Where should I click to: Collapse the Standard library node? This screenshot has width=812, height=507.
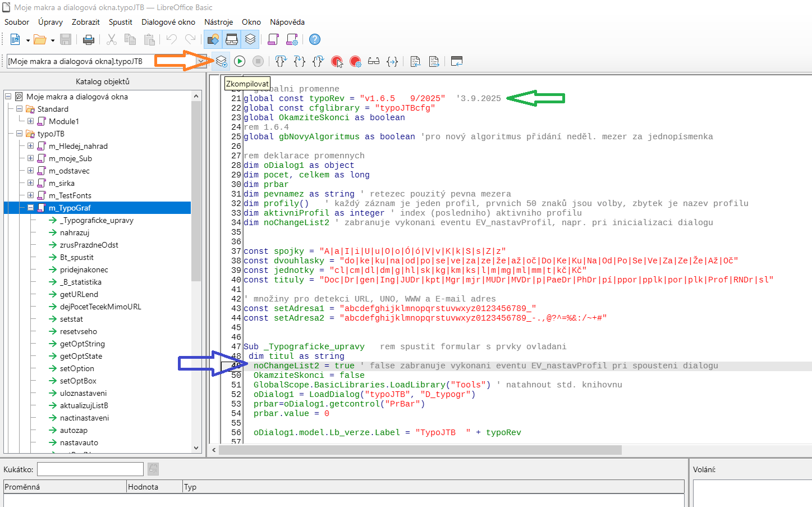click(20, 109)
